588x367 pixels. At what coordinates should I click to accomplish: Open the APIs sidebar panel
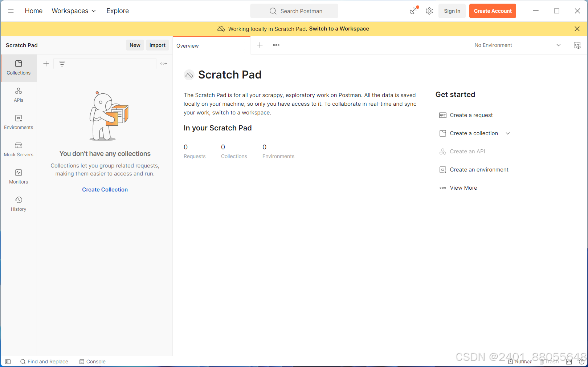tap(19, 95)
